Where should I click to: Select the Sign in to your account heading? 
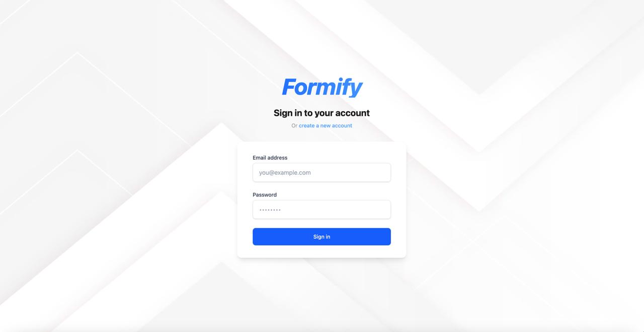coord(321,113)
